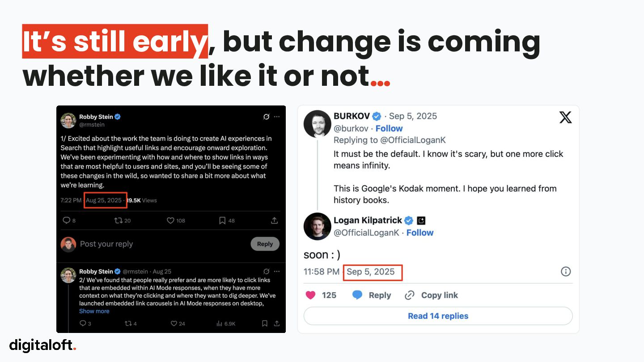Like Robby Stein's first post (108 likes)
Image resolution: width=644 pixels, height=362 pixels.
(x=170, y=220)
